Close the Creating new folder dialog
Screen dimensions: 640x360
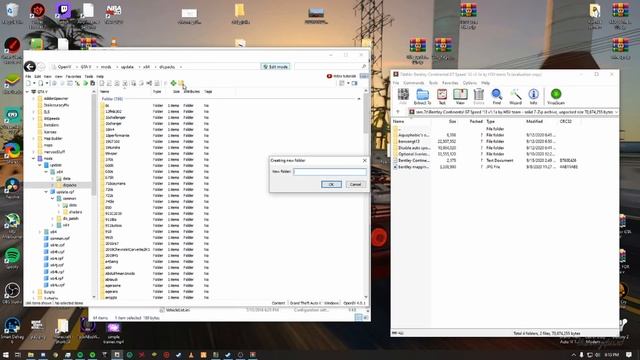coord(364,160)
